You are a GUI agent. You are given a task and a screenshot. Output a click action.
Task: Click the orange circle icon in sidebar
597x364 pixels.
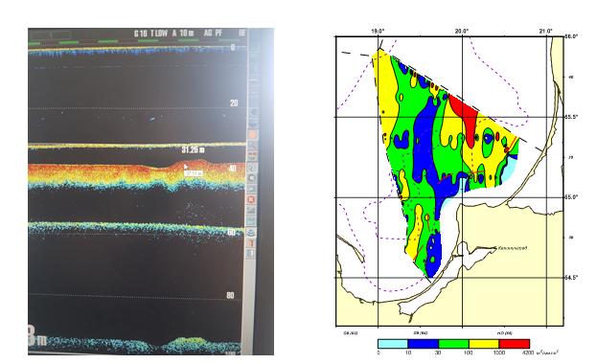(253, 134)
